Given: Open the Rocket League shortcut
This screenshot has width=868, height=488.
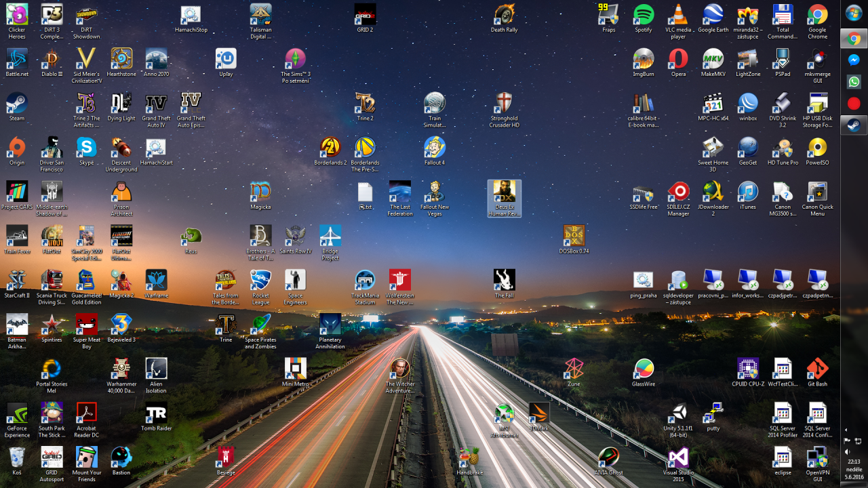Looking at the screenshot, I should pos(260,287).
